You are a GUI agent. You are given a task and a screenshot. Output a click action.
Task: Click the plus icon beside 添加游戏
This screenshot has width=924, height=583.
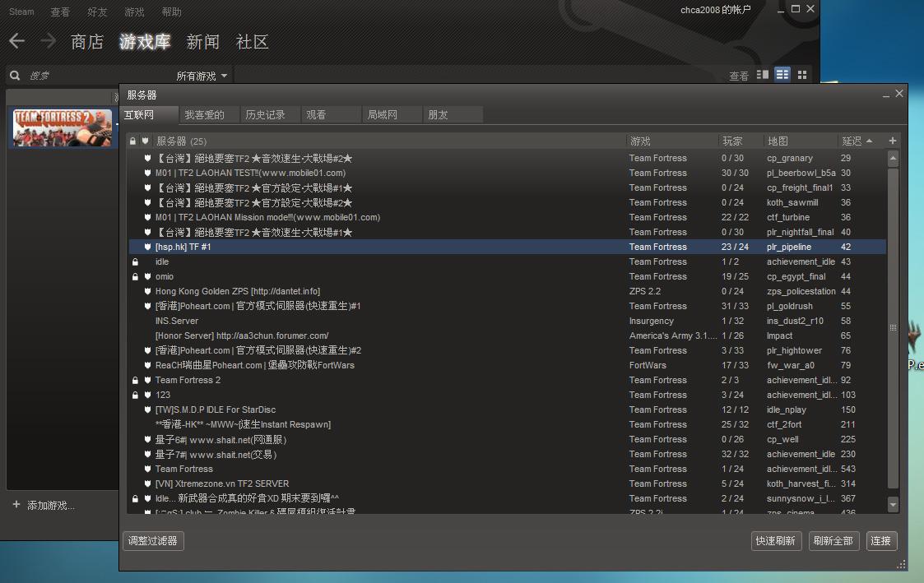tap(16, 505)
